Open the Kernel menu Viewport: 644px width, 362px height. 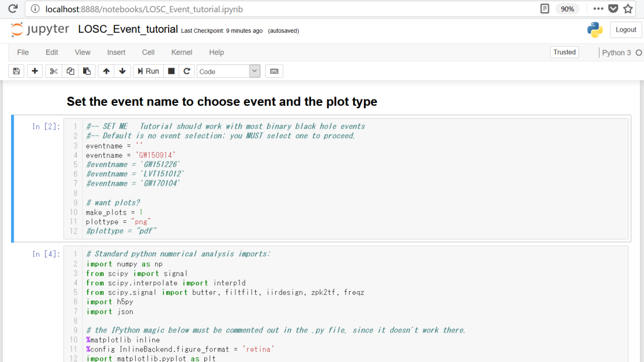click(181, 52)
